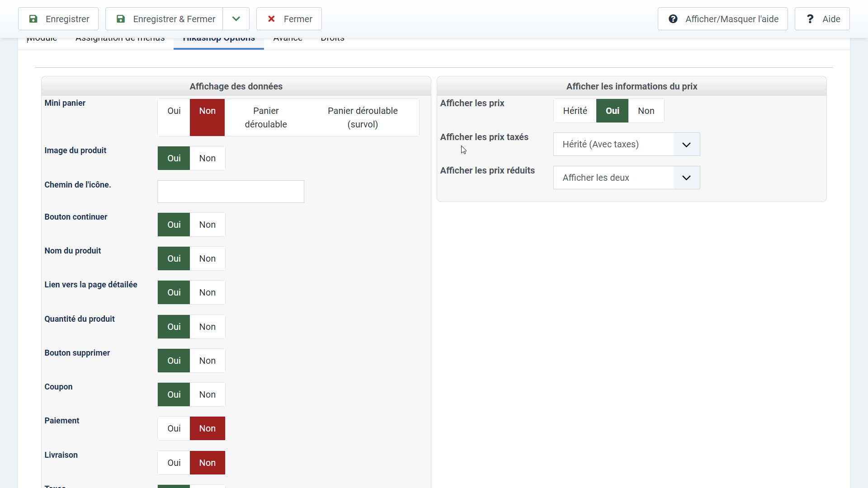Viewport: 868px width, 488px height.
Task: Enable Paiement by clicking Oui
Action: pyautogui.click(x=174, y=428)
